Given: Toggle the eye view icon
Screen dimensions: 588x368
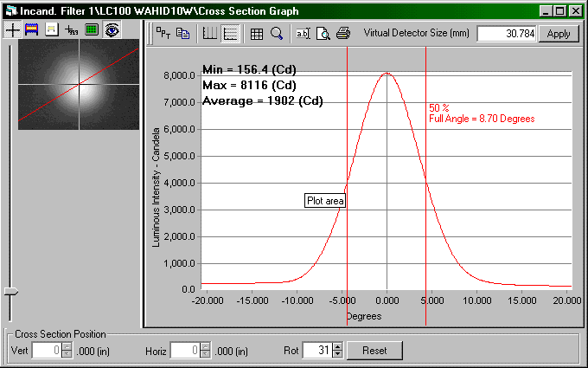Looking at the screenshot, I should 112,29.
